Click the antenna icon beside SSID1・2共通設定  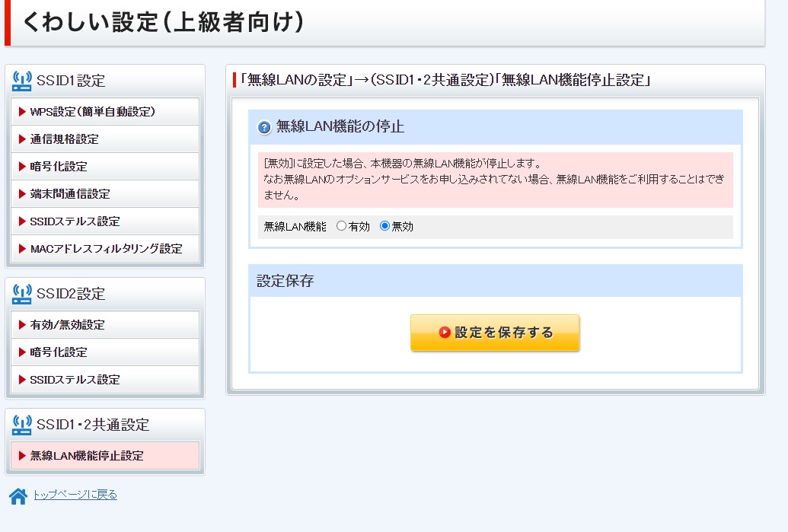click(21, 426)
